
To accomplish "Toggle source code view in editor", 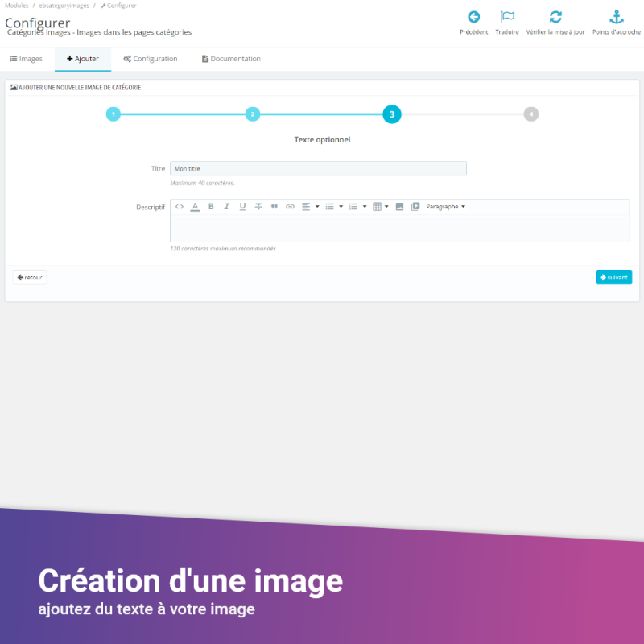I will click(180, 207).
